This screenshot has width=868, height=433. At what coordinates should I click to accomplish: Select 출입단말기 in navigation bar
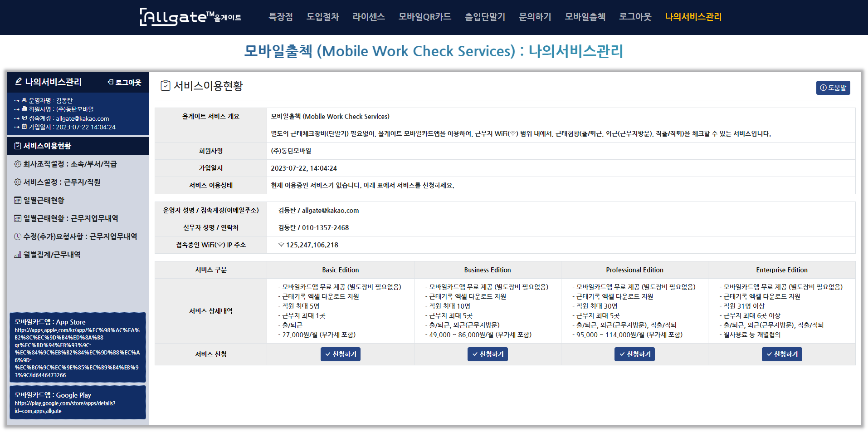coord(485,17)
